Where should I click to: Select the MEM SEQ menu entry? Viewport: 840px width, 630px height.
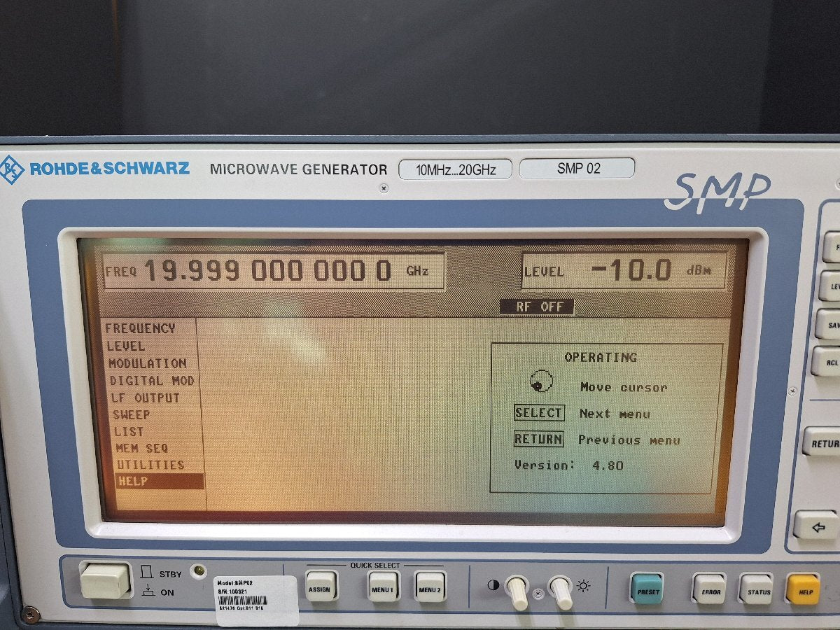coord(142,448)
